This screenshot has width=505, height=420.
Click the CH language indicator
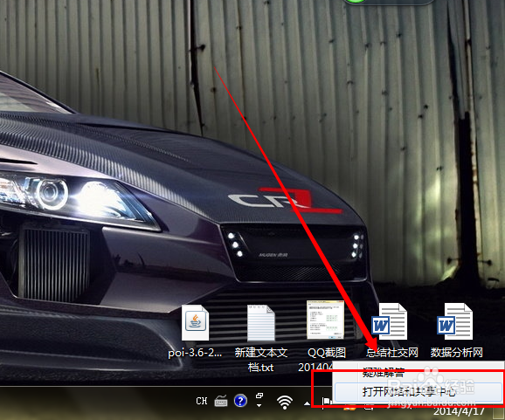pyautogui.click(x=202, y=401)
